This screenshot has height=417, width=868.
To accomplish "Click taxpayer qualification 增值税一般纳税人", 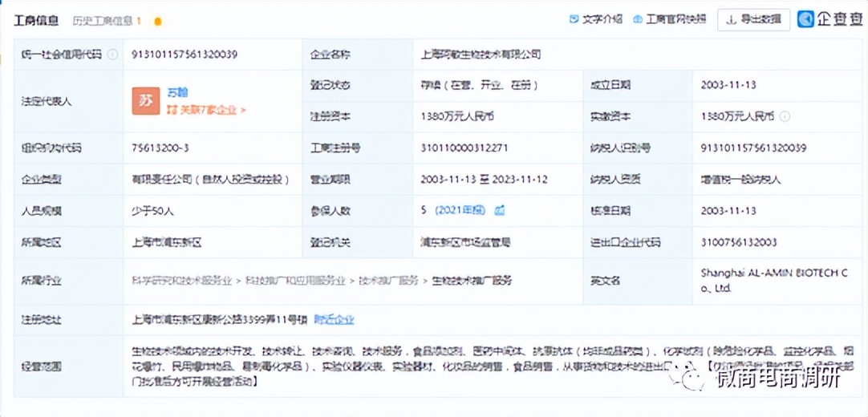I will (740, 180).
